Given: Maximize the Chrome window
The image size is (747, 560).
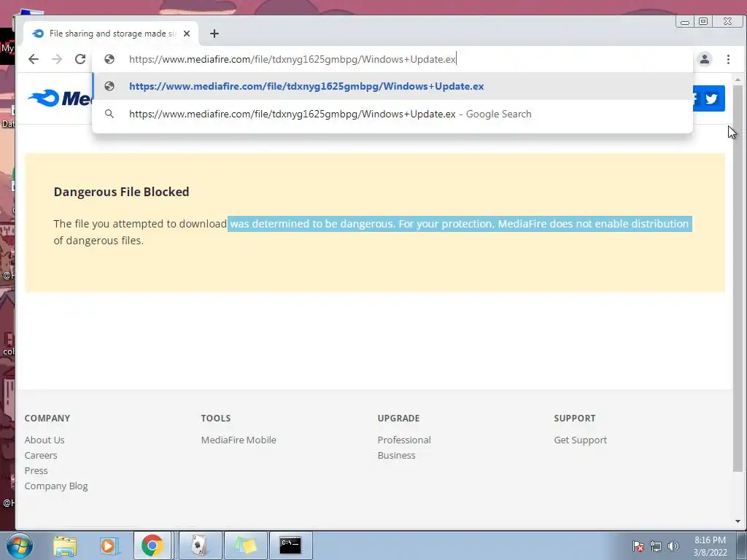Looking at the screenshot, I should (x=703, y=21).
